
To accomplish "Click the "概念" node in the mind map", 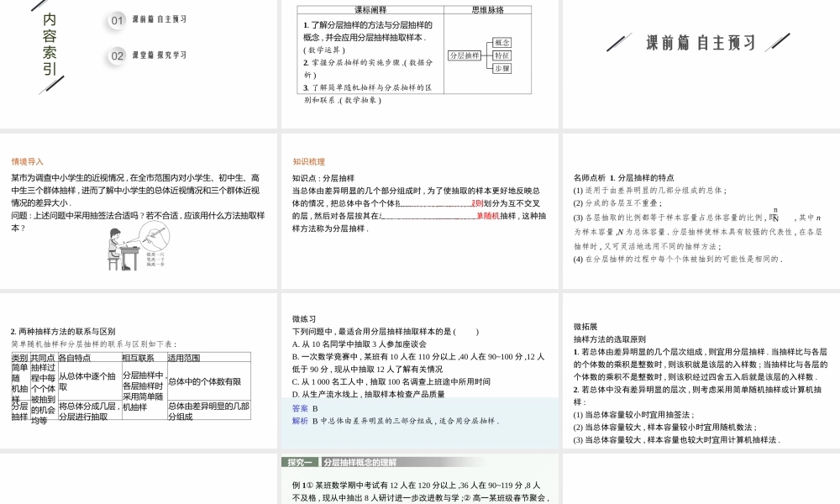I will [x=502, y=43].
